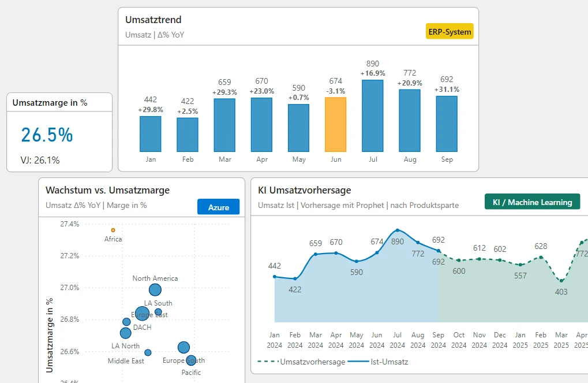Screen dimensions: 588x383
Task: Click the Middle East label in scatter chart
Action: (126, 361)
